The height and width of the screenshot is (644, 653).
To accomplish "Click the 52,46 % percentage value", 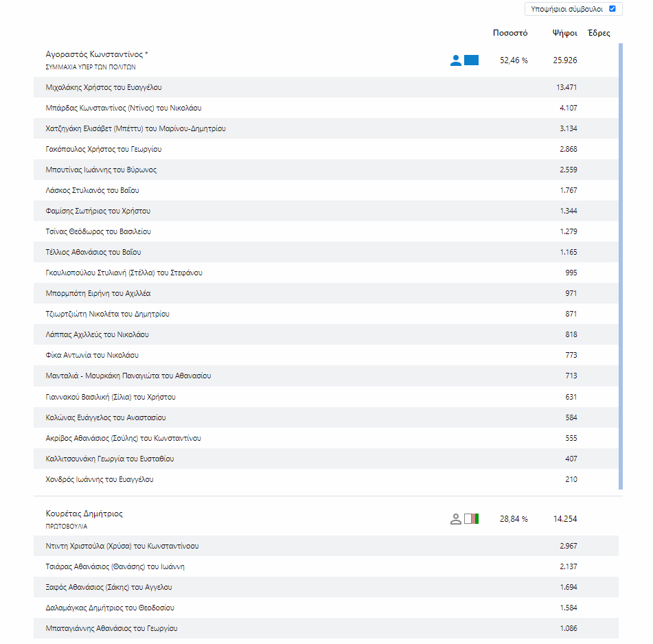I will 514,60.
